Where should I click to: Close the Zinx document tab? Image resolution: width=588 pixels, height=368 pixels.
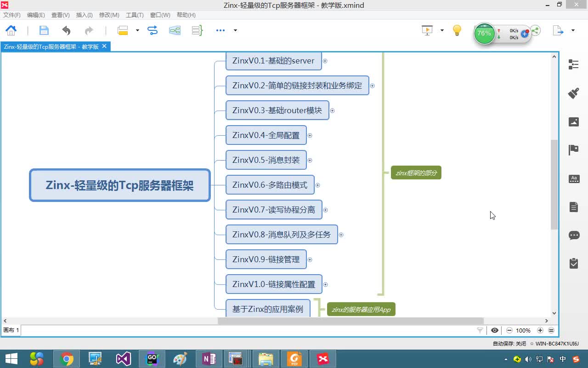(x=104, y=46)
